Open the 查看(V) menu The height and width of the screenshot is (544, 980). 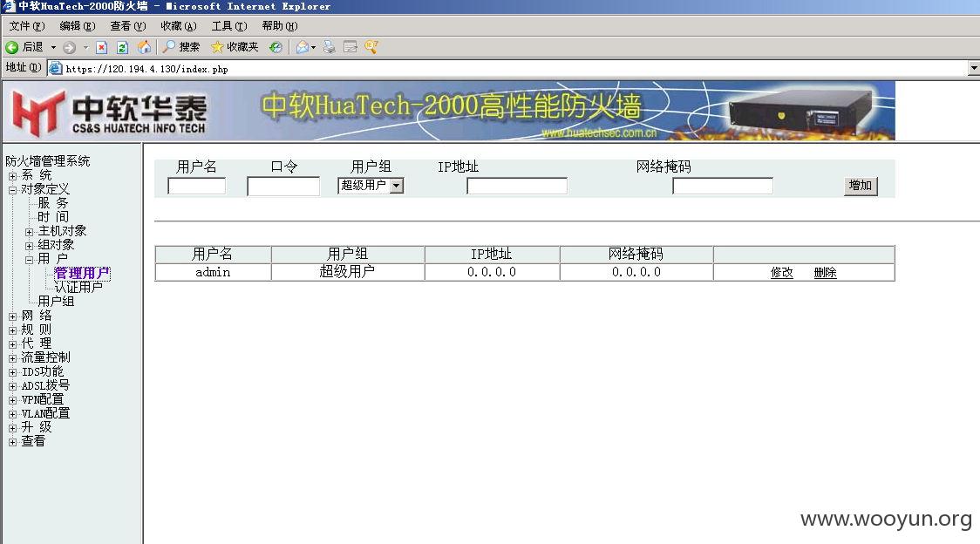[127, 26]
